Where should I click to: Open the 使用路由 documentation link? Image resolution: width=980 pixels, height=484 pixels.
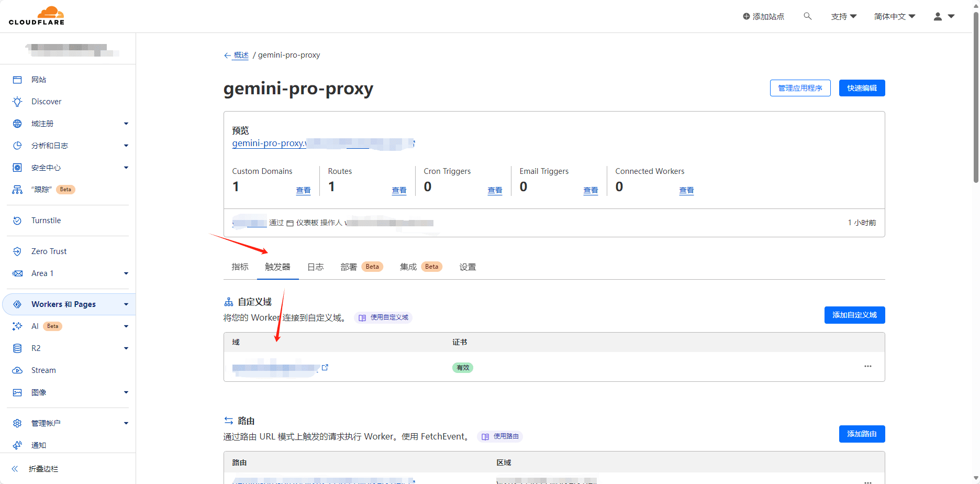pyautogui.click(x=500, y=436)
